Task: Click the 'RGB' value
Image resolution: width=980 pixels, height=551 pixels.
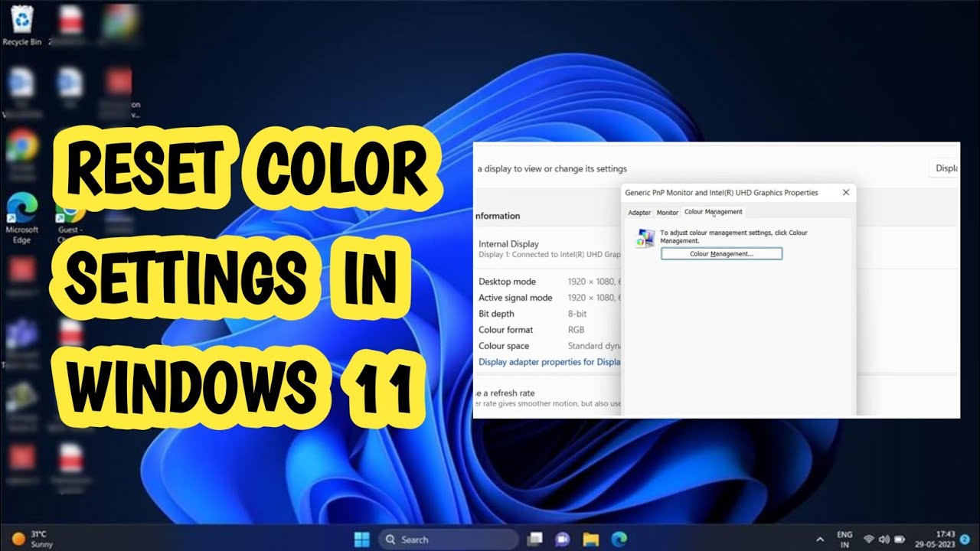Action: tap(576, 330)
